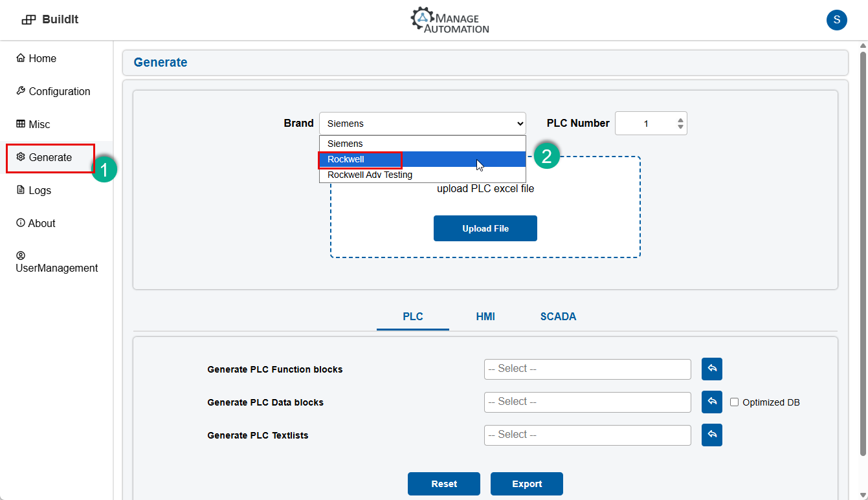Open UserManagement from the sidebar
Screen dimensions: 868x500
(x=57, y=262)
